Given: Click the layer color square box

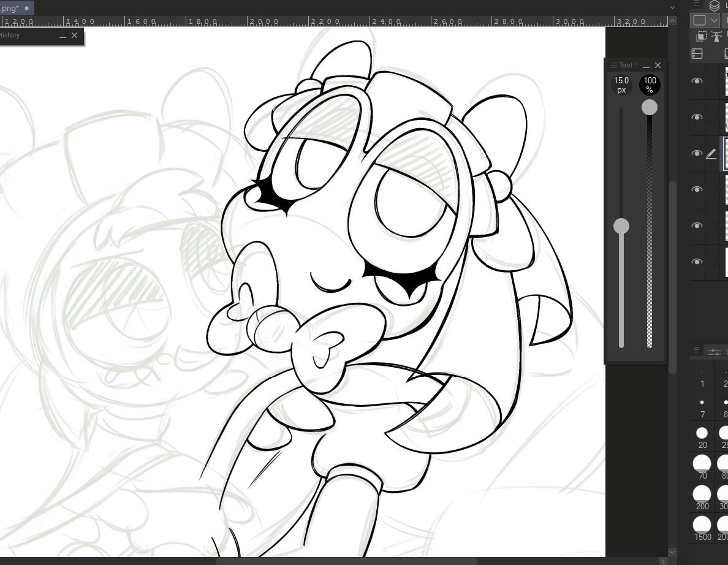Looking at the screenshot, I should tap(699, 20).
